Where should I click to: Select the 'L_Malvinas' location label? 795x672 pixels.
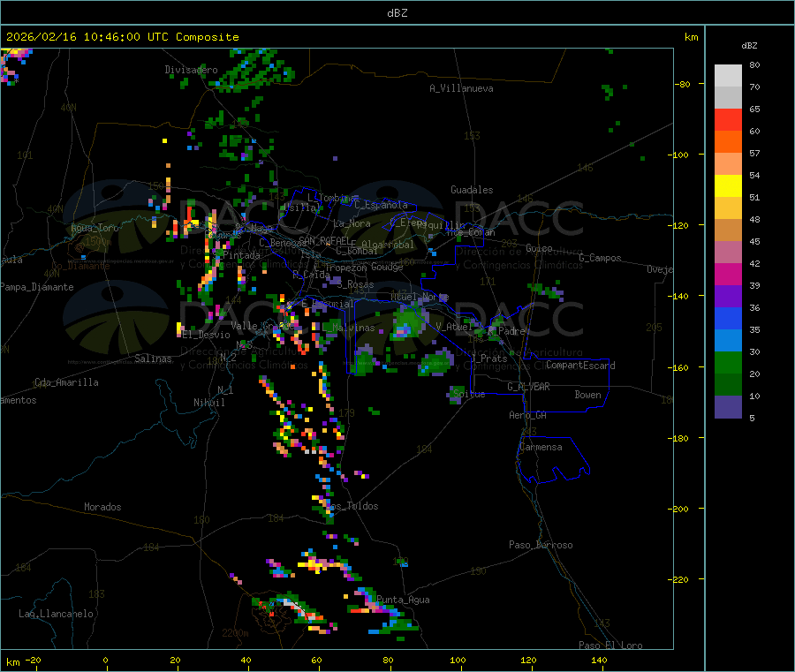[x=348, y=328]
